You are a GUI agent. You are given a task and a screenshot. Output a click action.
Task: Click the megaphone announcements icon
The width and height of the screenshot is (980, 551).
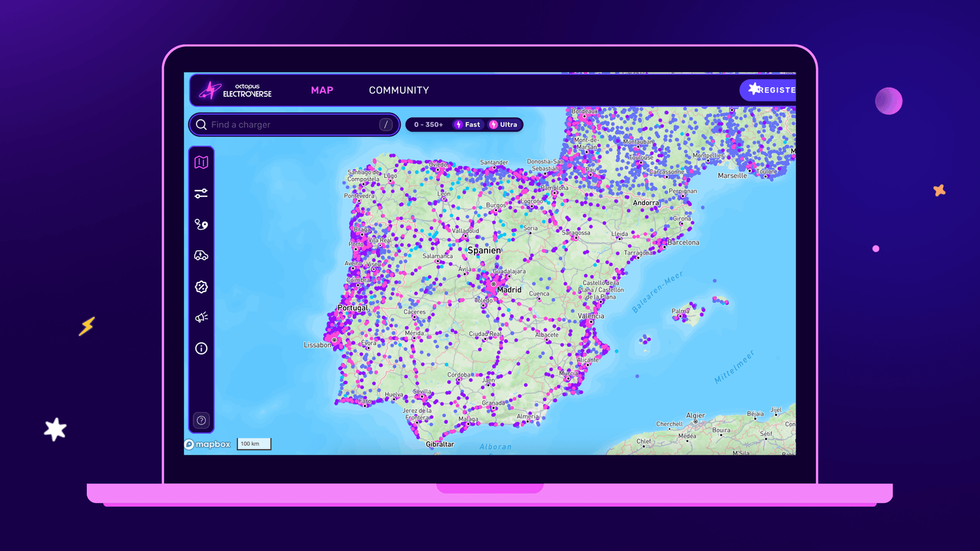click(x=201, y=317)
